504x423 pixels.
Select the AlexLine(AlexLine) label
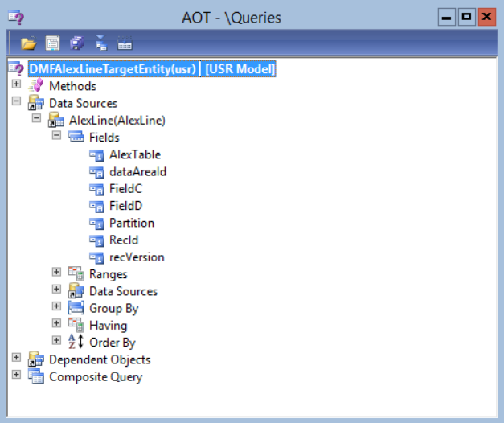click(x=117, y=121)
